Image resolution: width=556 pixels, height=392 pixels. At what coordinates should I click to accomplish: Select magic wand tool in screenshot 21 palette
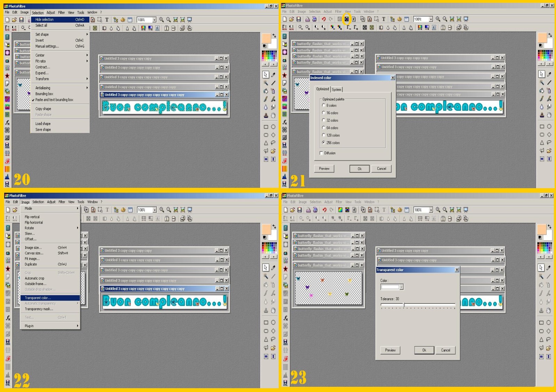[542, 83]
